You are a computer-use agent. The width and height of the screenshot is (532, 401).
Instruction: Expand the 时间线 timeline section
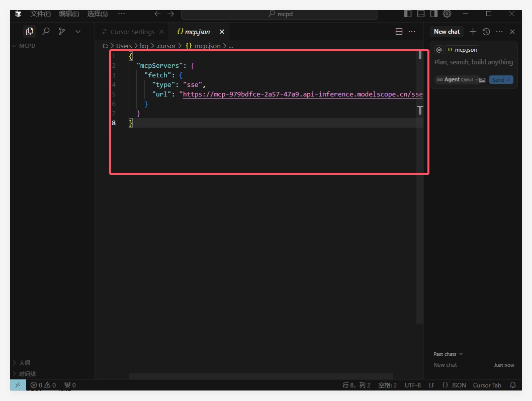click(27, 374)
